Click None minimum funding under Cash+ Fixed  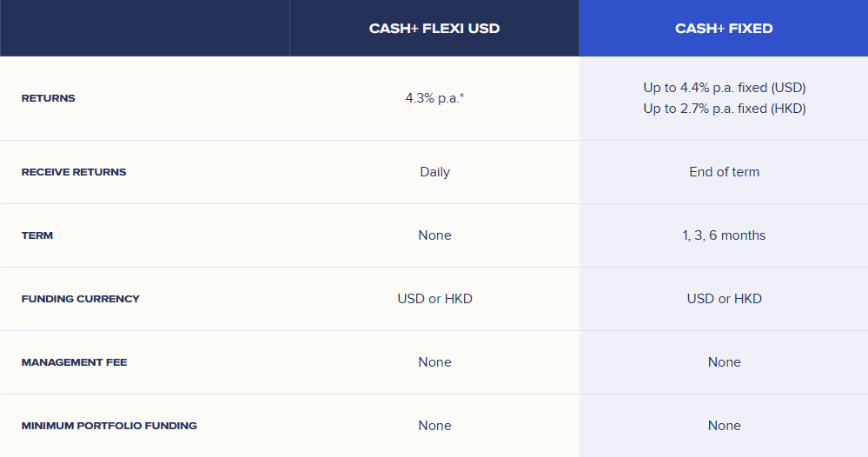click(724, 426)
